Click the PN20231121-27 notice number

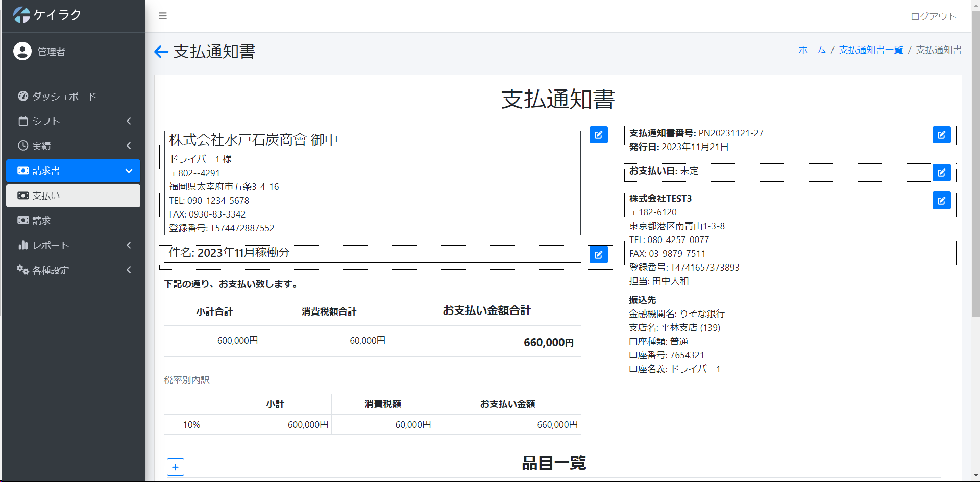pyautogui.click(x=731, y=133)
